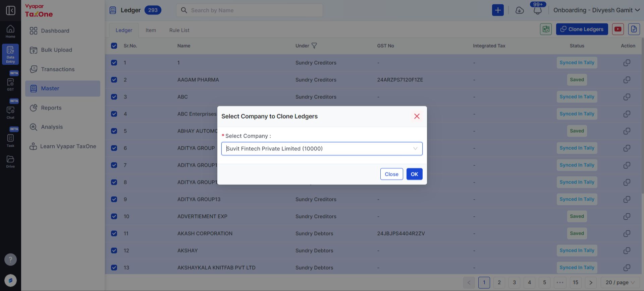Open Reports in the sidebar menu

(62, 108)
